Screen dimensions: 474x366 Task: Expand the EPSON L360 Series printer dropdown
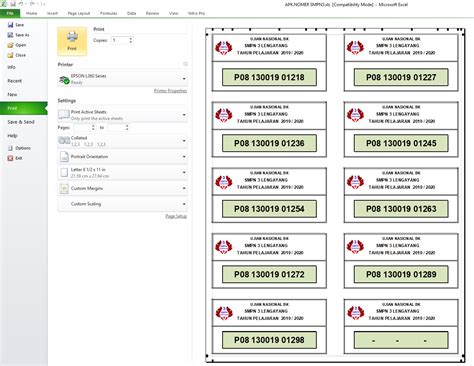[122, 79]
